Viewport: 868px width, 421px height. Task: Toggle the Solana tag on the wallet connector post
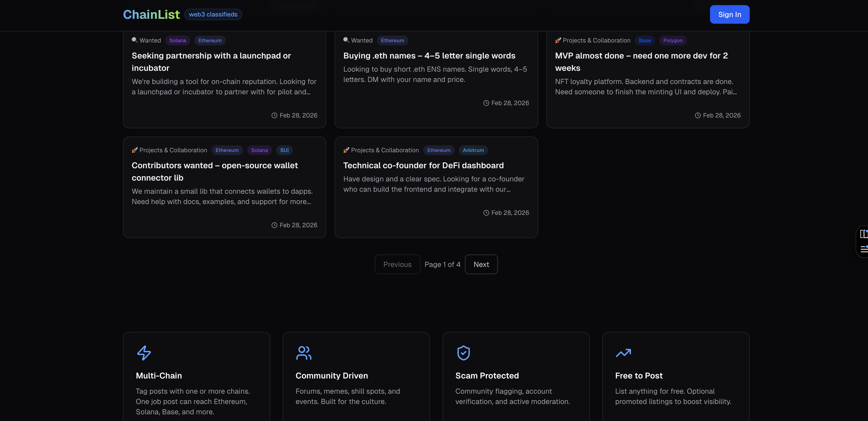click(x=260, y=150)
